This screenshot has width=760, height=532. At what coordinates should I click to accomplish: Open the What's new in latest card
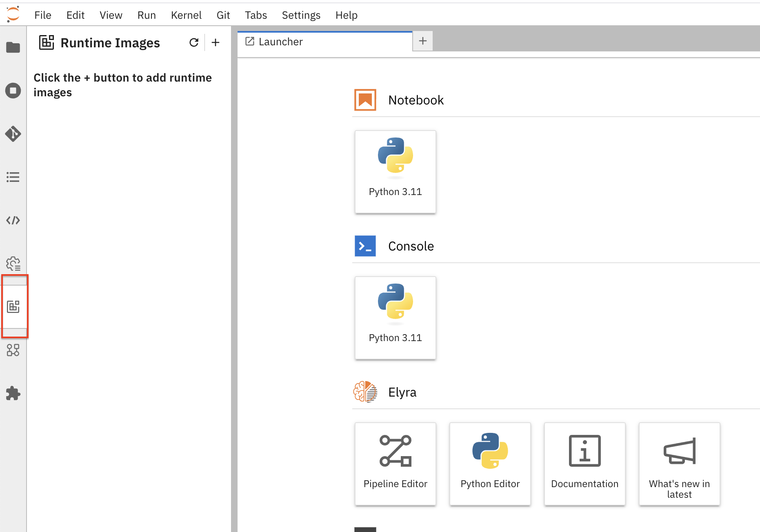[680, 464]
